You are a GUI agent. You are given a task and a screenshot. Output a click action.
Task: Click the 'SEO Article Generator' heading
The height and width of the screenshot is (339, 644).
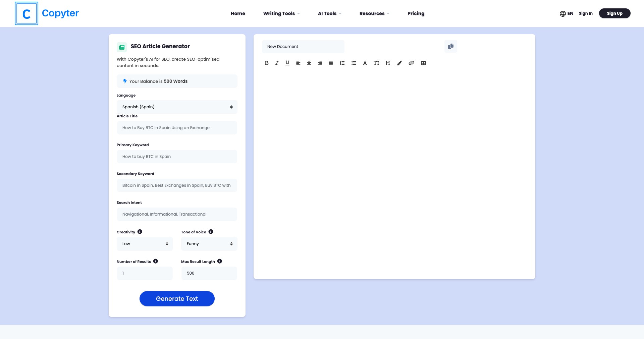pyautogui.click(x=160, y=46)
